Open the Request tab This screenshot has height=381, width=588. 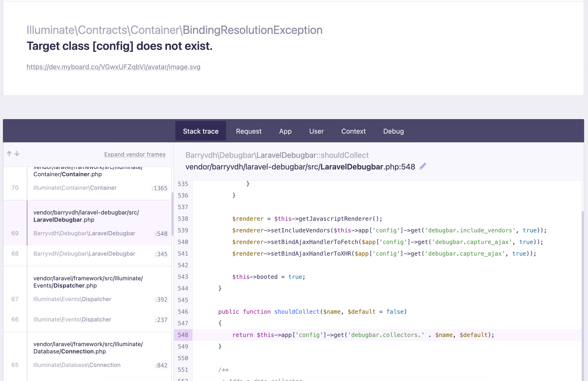[x=248, y=131]
